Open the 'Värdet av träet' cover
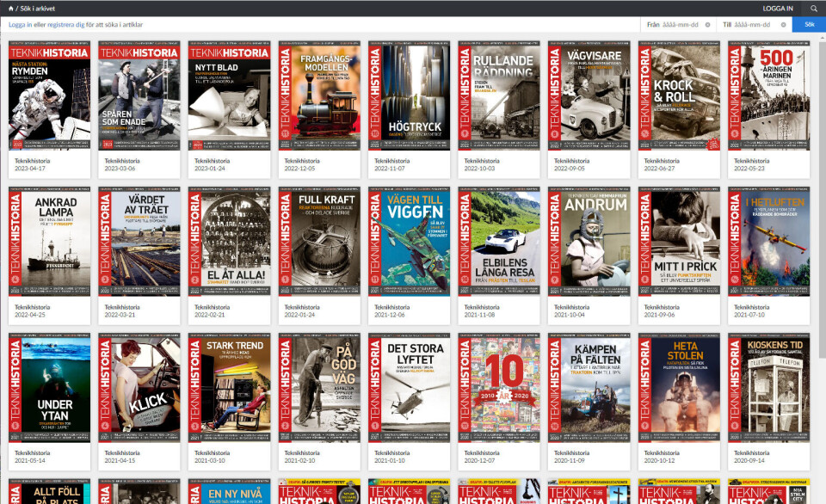Screen dimensions: 826x504 (x=139, y=241)
